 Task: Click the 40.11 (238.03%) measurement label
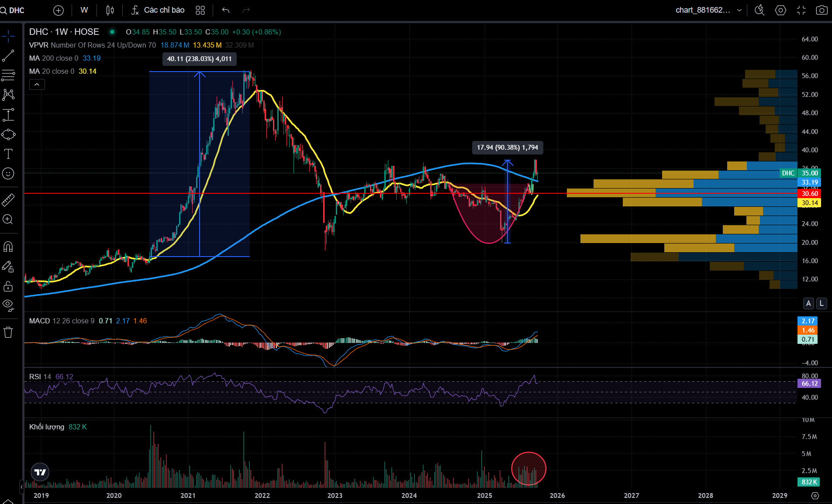click(x=200, y=59)
